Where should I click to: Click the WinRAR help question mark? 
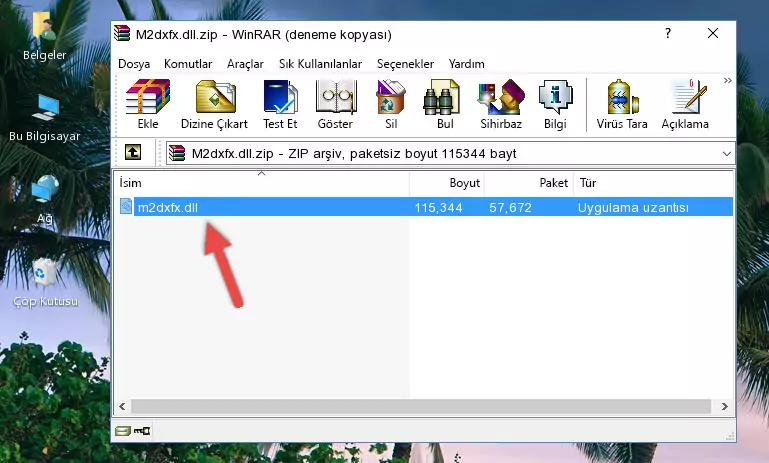(x=667, y=33)
